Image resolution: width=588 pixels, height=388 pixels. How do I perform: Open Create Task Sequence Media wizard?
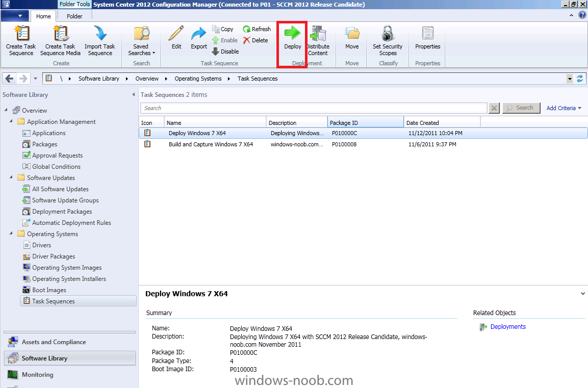tap(60, 40)
